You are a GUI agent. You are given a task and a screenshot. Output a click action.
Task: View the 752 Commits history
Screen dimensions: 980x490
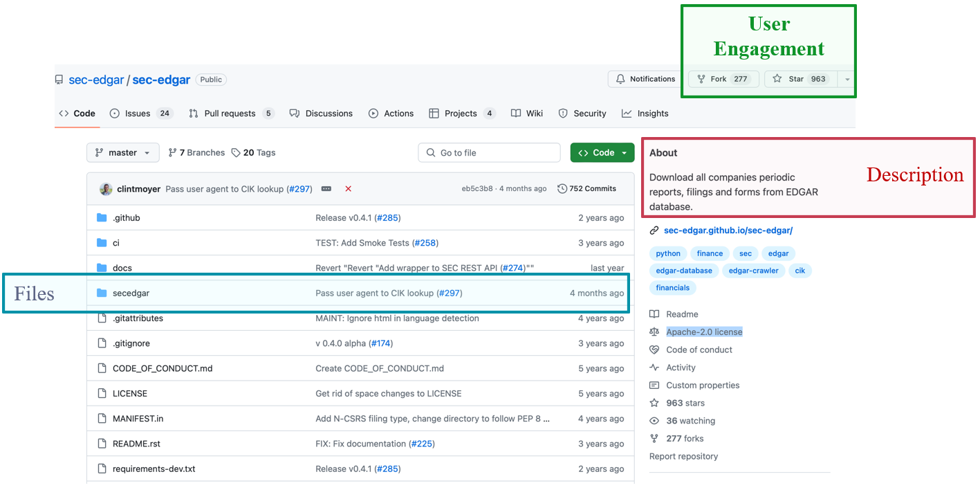[x=586, y=188]
